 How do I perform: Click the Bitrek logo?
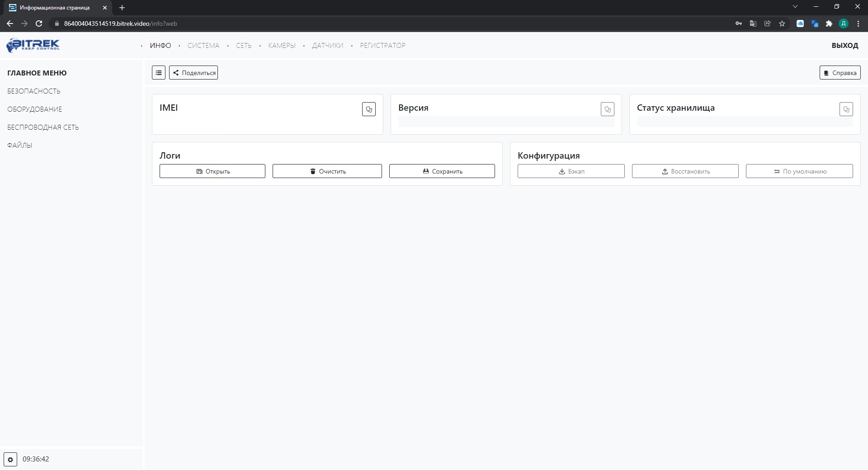click(33, 45)
